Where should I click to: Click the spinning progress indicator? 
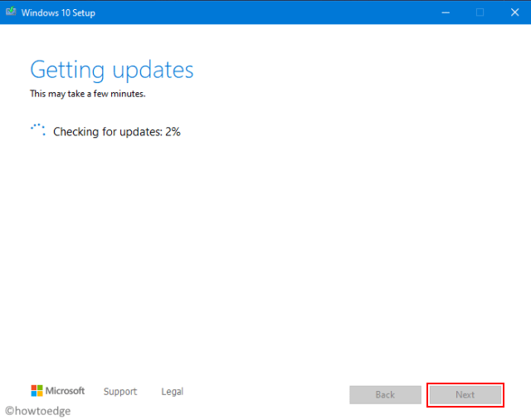pyautogui.click(x=38, y=130)
